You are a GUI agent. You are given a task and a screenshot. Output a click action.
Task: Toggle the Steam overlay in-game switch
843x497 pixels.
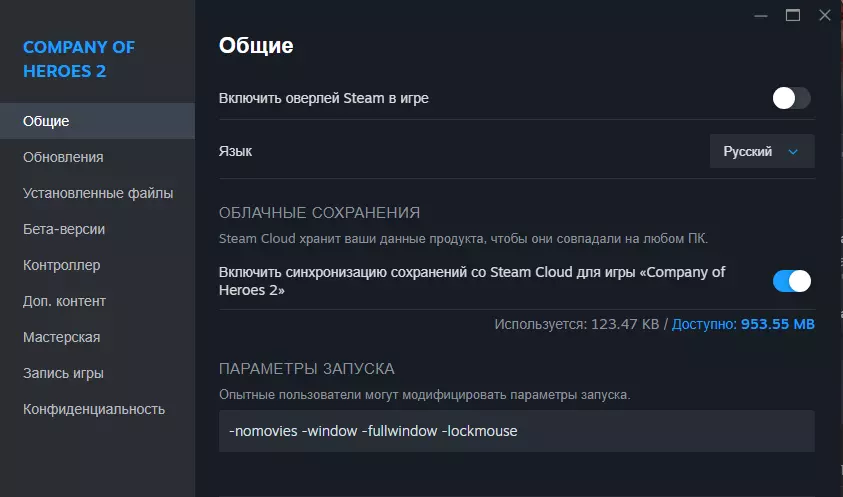coord(791,98)
